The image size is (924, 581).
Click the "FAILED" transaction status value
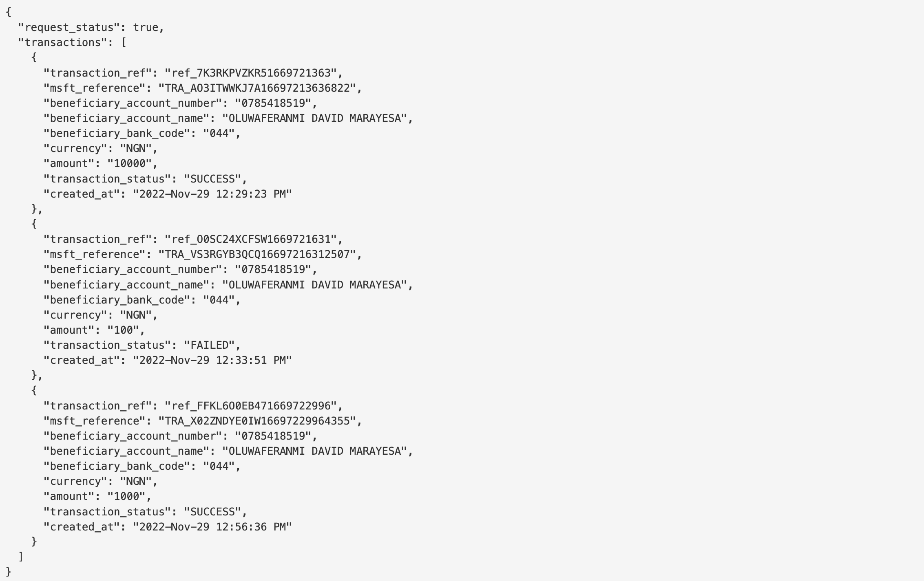coord(209,345)
